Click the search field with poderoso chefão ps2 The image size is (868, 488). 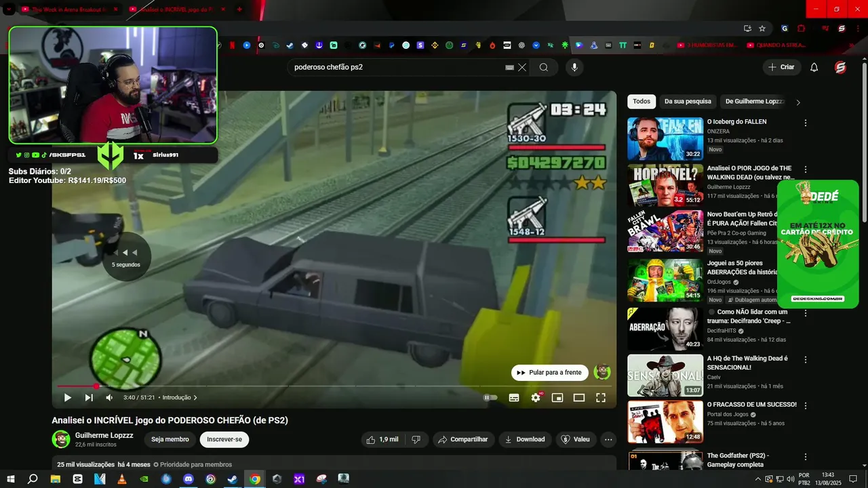(397, 67)
